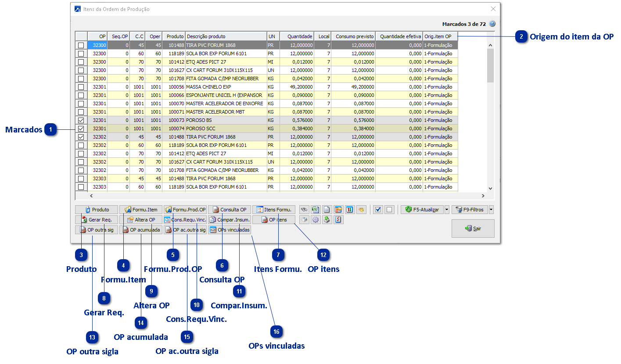This screenshot has width=621, height=364.
Task: Select the OP 32300 cell in first row
Action: (97, 45)
